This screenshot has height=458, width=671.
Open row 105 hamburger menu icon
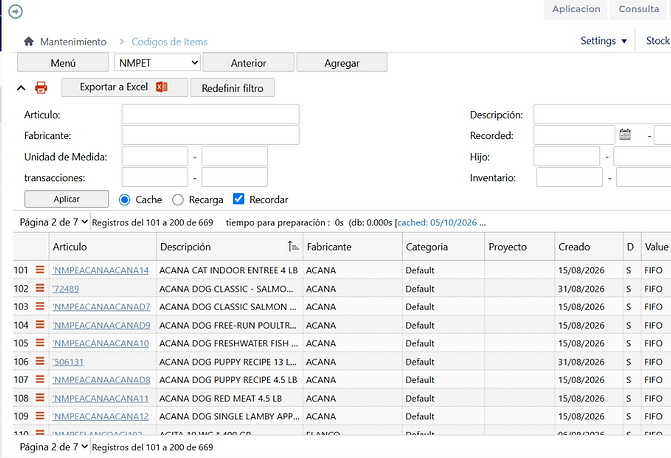point(40,343)
